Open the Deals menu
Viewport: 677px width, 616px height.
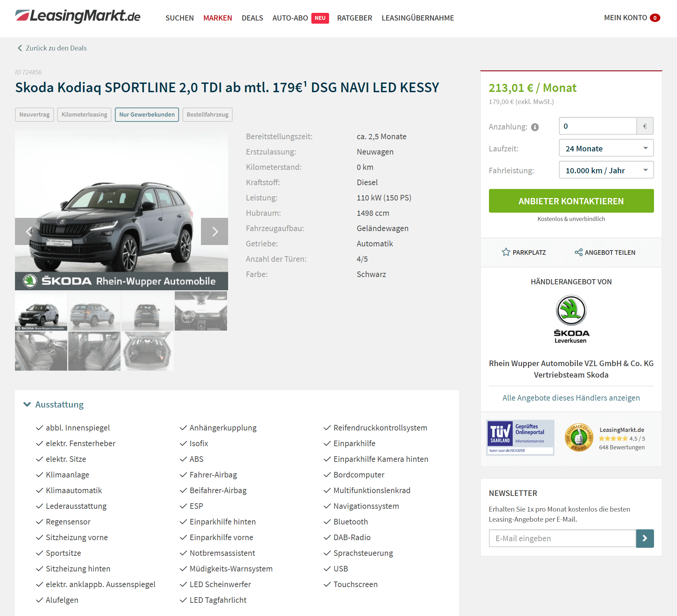click(252, 18)
